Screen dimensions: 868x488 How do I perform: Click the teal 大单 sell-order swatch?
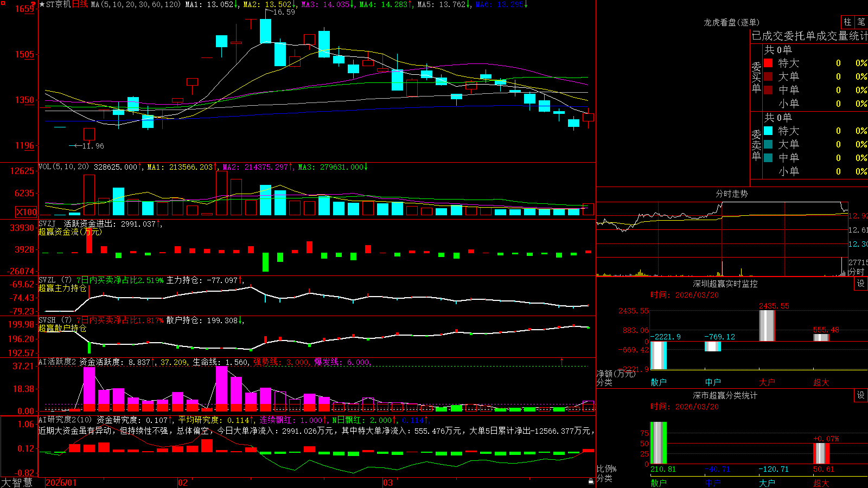(768, 144)
